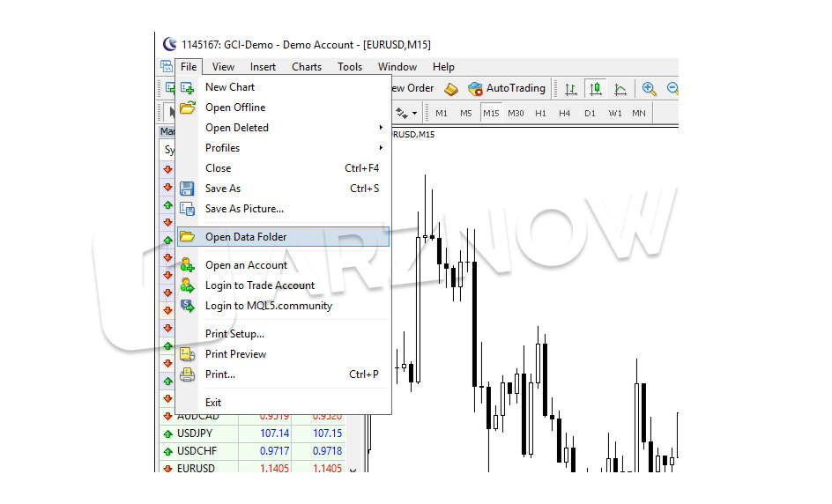Image resolution: width=832 pixels, height=504 pixels.
Task: Open the Tools menu
Action: [x=350, y=67]
